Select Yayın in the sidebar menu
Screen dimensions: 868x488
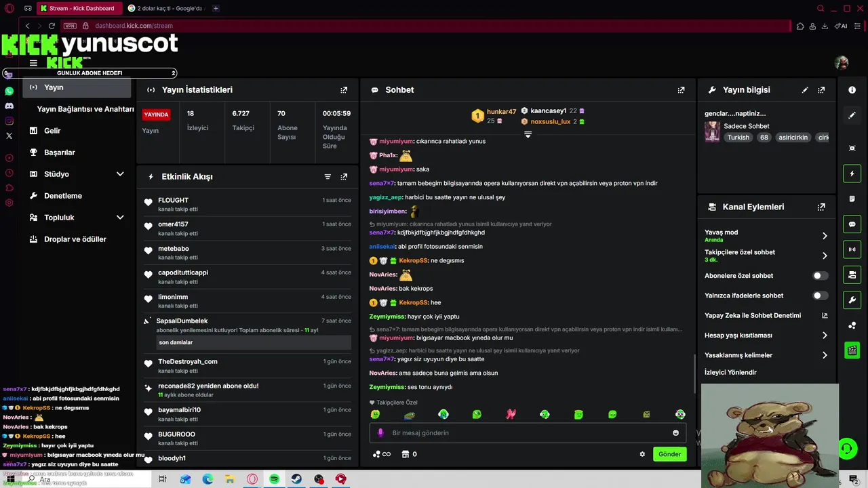77,87
